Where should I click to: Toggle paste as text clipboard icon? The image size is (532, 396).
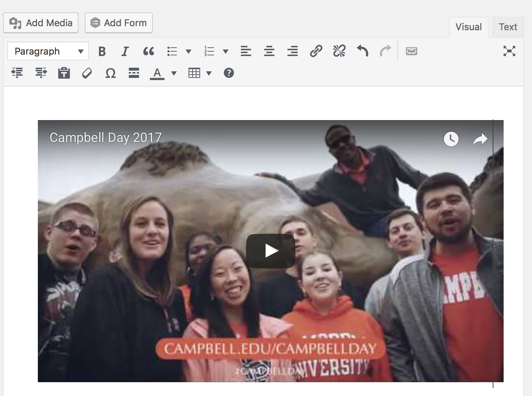(x=64, y=73)
